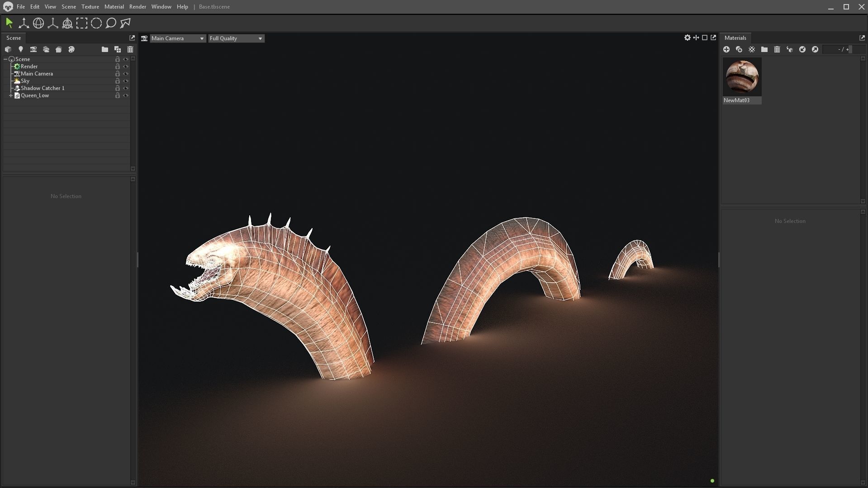Create a new folder in Scene panel
868x488 pixels.
pyautogui.click(x=105, y=49)
